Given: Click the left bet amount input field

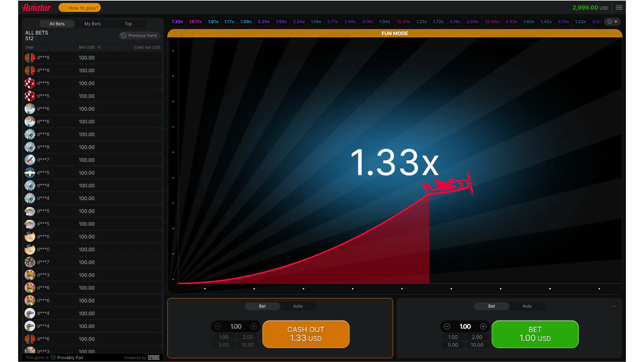Looking at the screenshot, I should pos(236,326).
